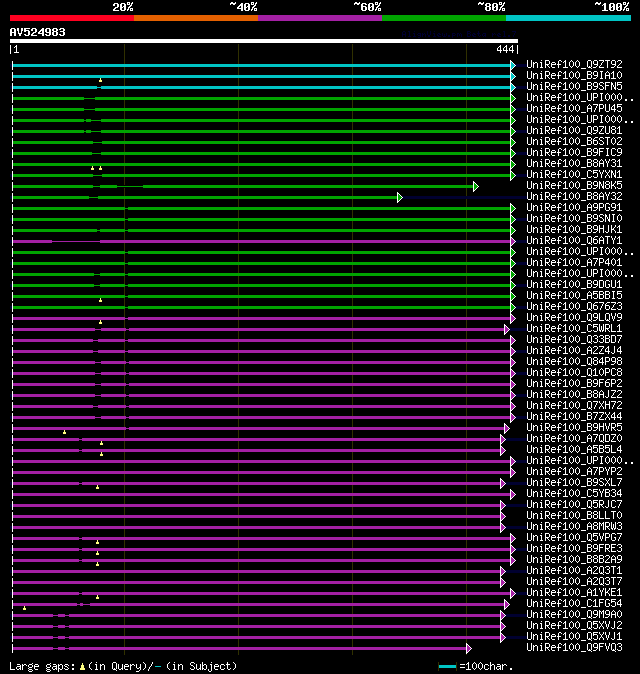
Task: Open the UniRef100_B8AY32 entry
Action: 574,196
